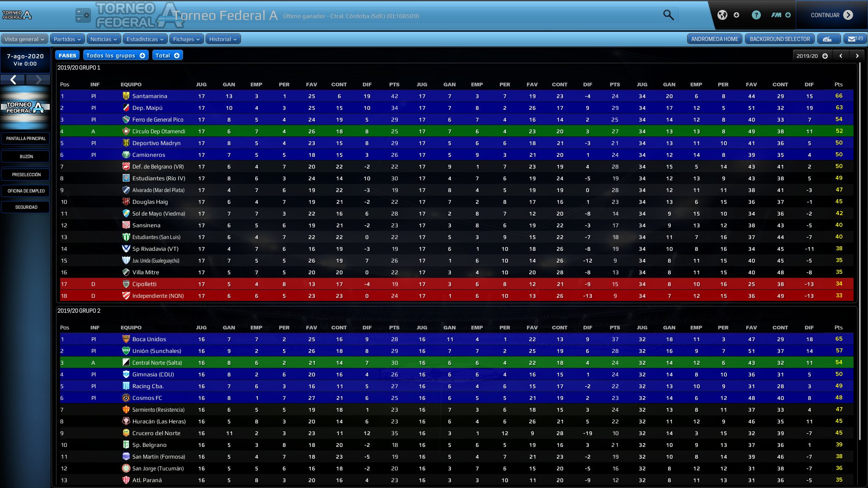Screen dimensions: 868x488
Task: Click the world globe icon
Action: 722,15
